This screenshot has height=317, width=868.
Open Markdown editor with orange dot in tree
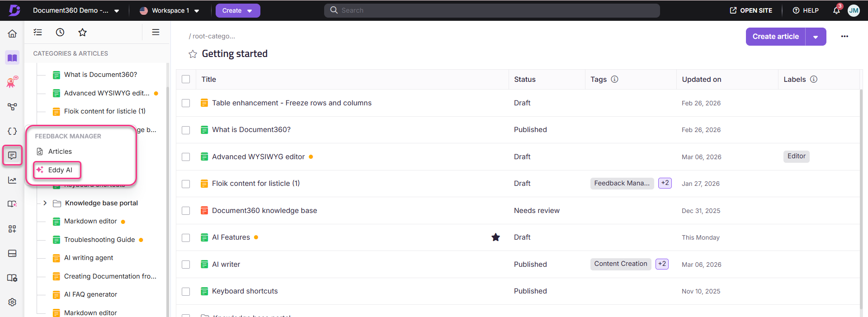tap(90, 221)
